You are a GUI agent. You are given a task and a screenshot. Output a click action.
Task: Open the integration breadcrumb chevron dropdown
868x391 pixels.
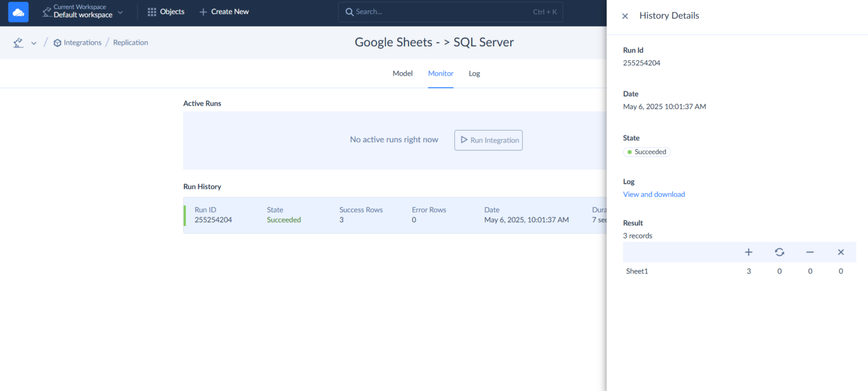(33, 42)
